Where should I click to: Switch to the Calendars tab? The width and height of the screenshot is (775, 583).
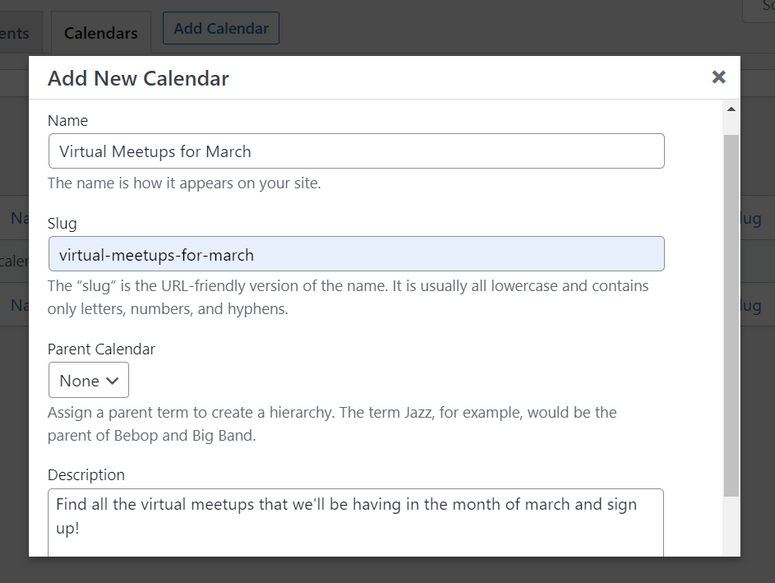point(100,33)
